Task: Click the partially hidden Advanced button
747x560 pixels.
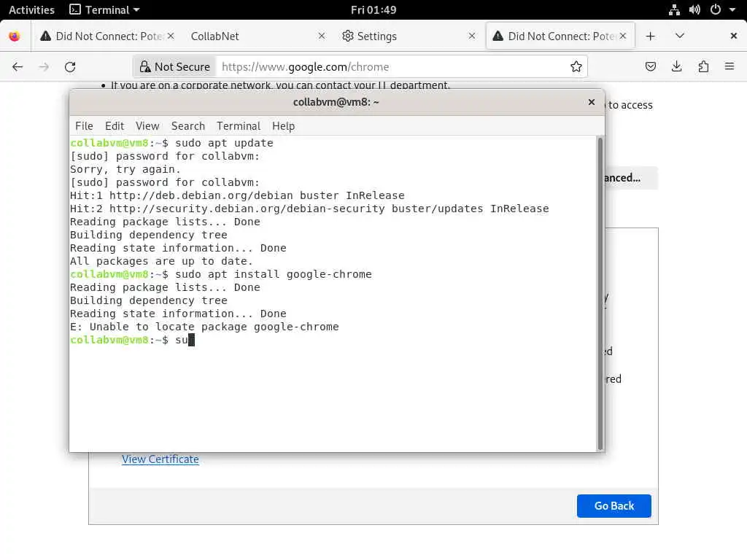Action: click(631, 178)
